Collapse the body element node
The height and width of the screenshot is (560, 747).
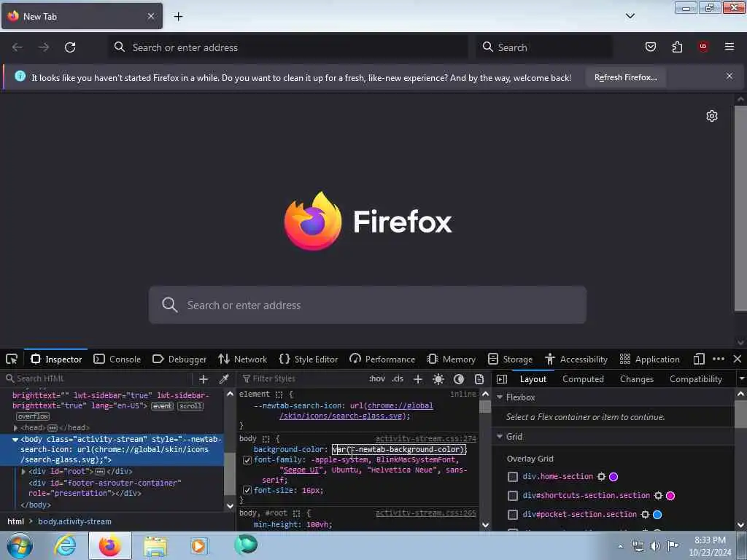(x=15, y=440)
